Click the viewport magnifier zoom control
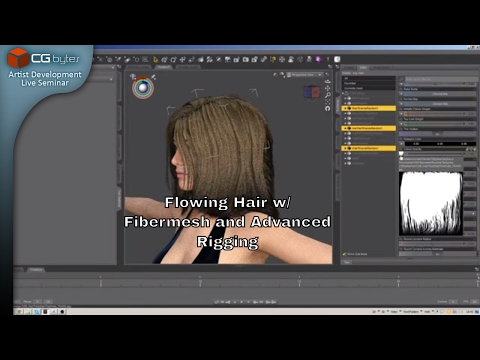480x360 pixels. (328, 95)
